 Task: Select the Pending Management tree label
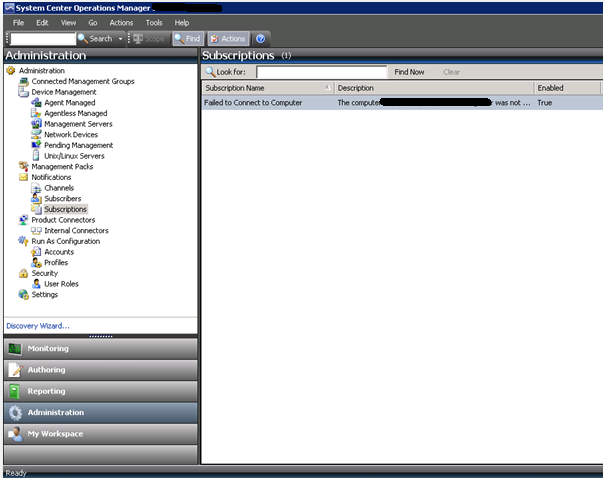pyautogui.click(x=78, y=145)
